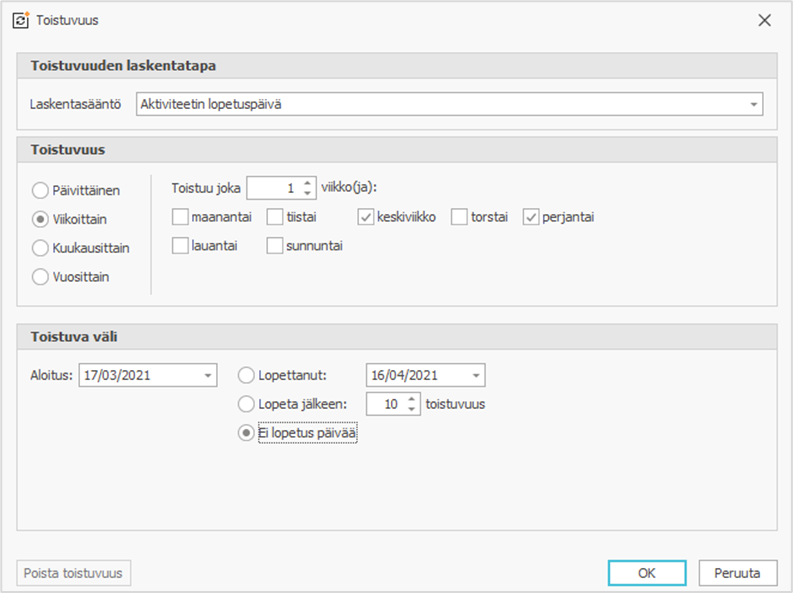Tick the tiistai checkbox
Viewport: 793px width, 593px height.
click(275, 216)
